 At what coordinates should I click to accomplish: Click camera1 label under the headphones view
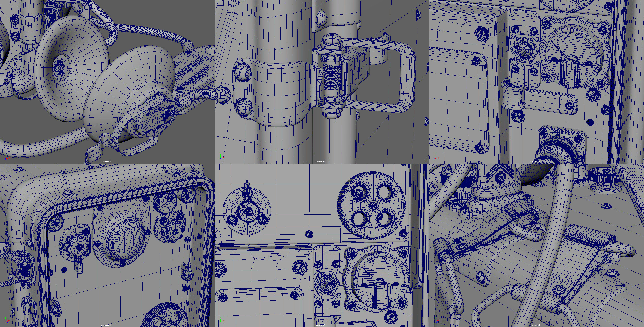106,161
